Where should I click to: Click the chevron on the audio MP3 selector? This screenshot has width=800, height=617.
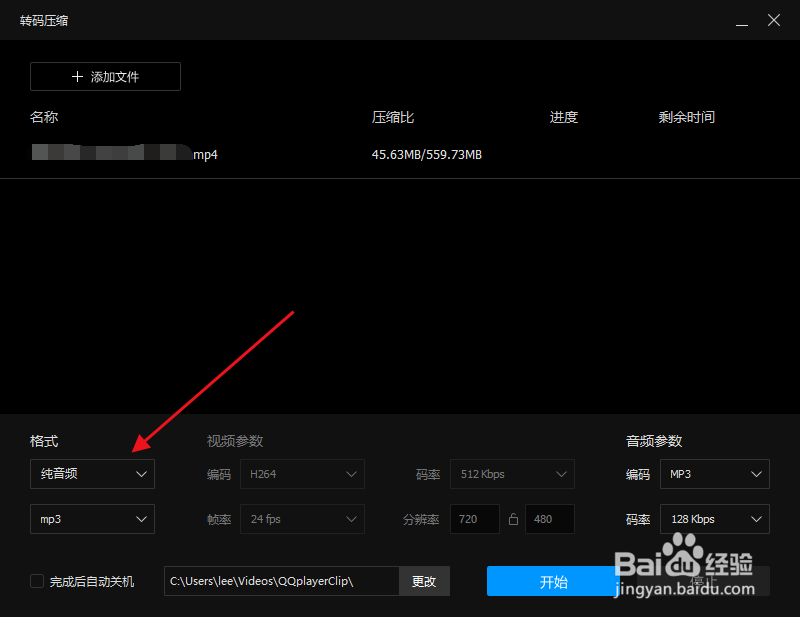pyautogui.click(x=756, y=474)
